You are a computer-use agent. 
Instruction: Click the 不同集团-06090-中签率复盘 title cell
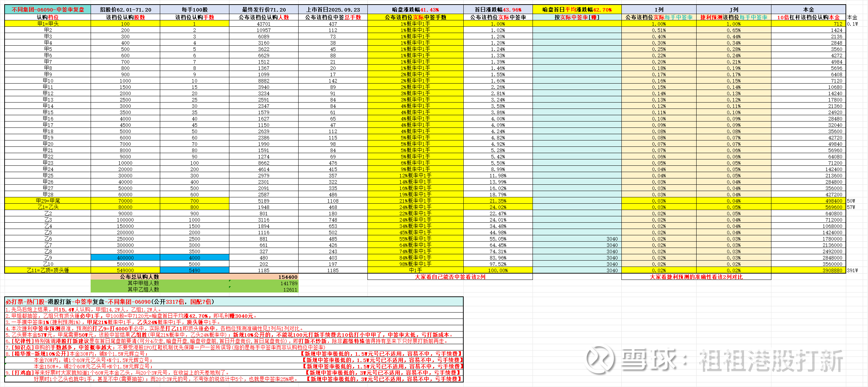point(48,9)
